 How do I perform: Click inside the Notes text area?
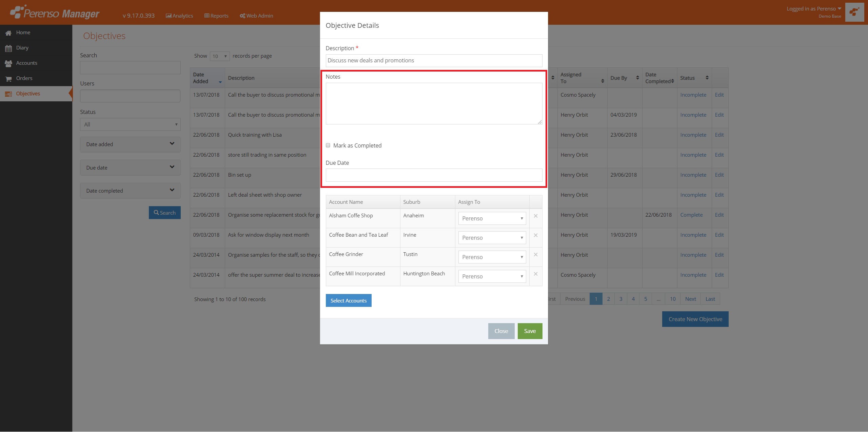(434, 103)
